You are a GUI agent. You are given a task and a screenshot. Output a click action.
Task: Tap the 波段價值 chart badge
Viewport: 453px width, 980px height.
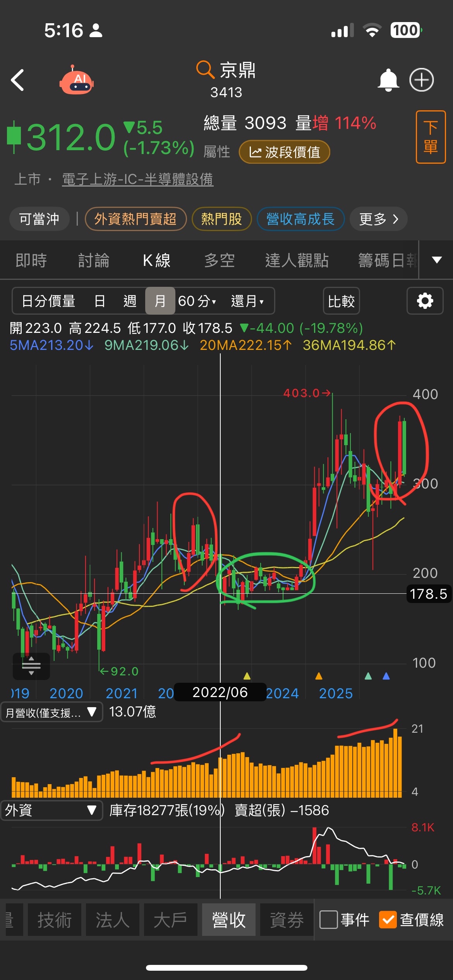pos(285,152)
